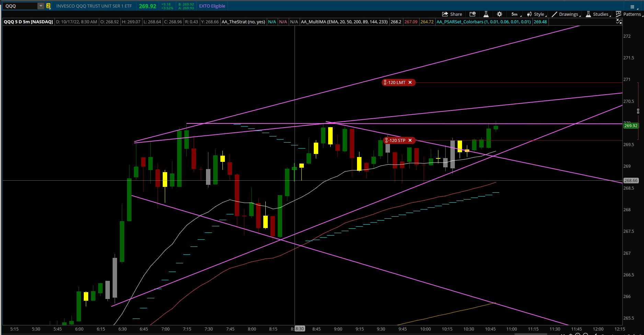Screen dimensions: 644x335
Task: Click the flask icon beside the gear
Action: (486, 14)
